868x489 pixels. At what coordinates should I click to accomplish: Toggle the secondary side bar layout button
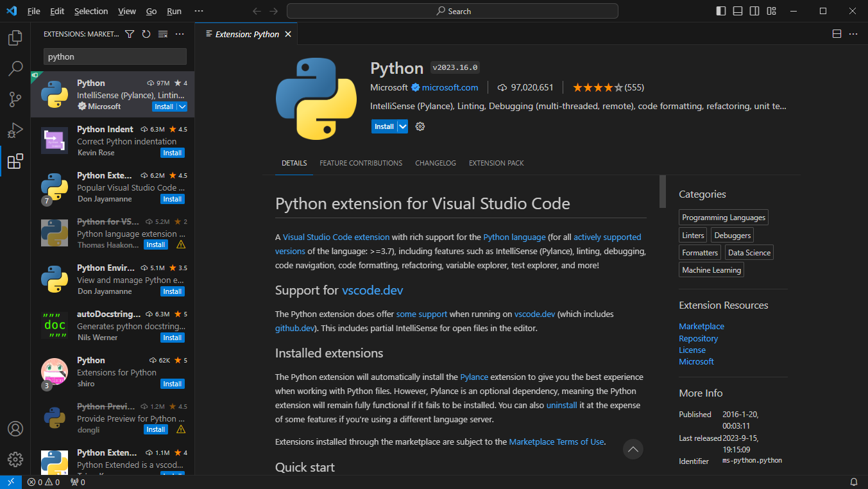(x=754, y=11)
